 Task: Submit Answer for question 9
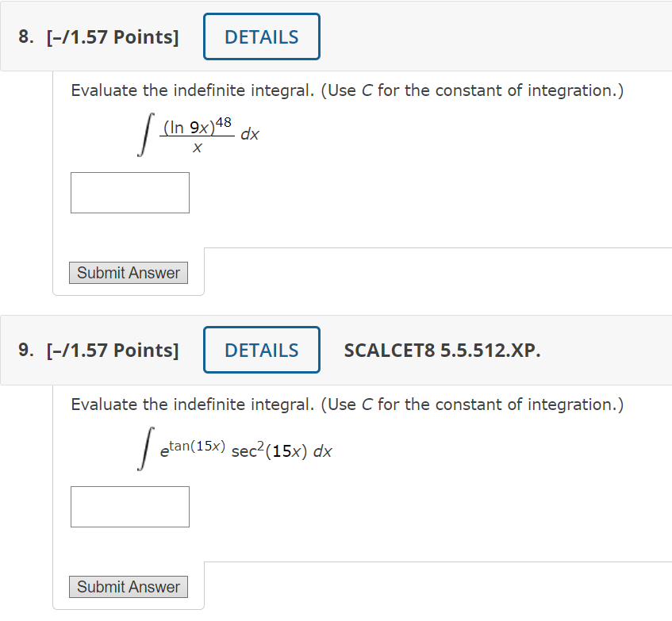click(x=128, y=586)
